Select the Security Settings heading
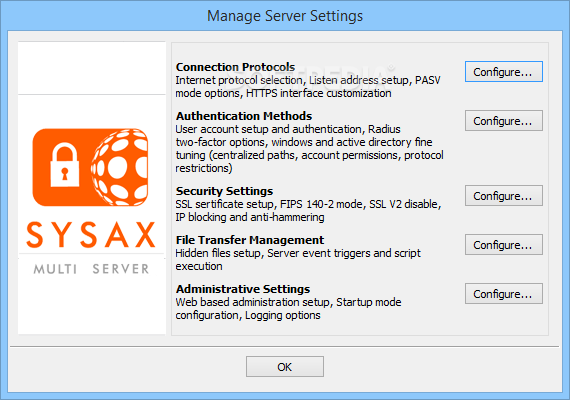The width and height of the screenshot is (570, 400). tap(224, 191)
